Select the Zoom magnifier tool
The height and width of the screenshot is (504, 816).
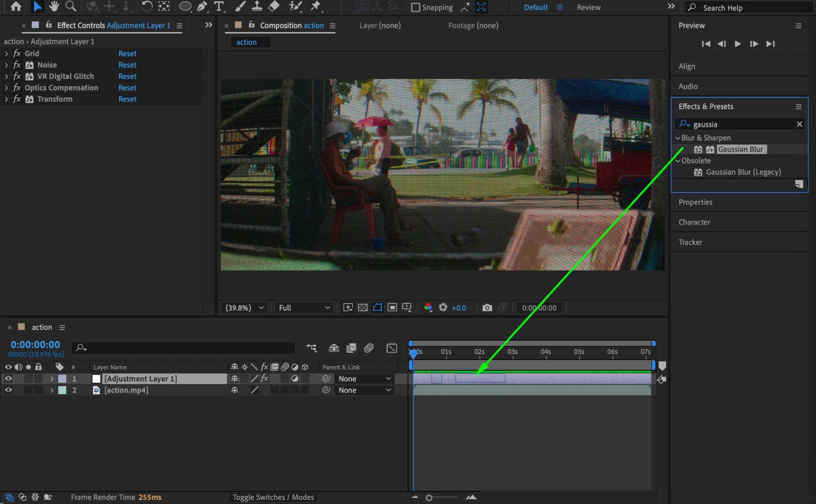click(x=71, y=7)
